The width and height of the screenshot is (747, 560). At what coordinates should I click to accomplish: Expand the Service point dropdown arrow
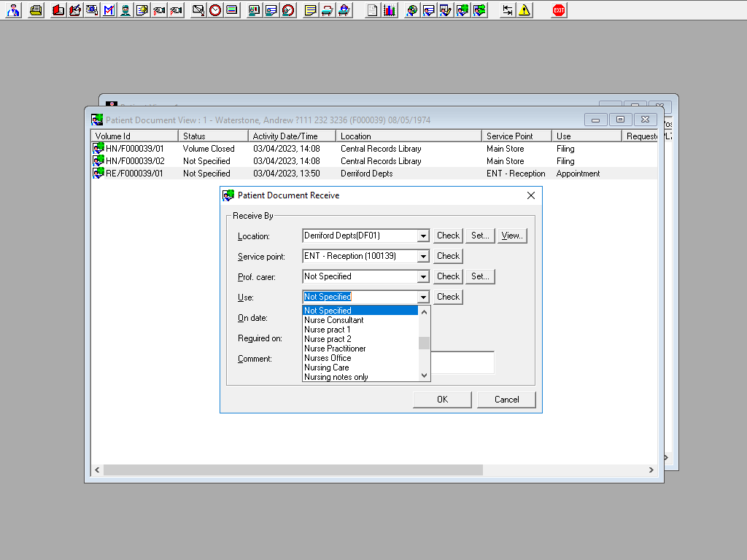pos(423,256)
